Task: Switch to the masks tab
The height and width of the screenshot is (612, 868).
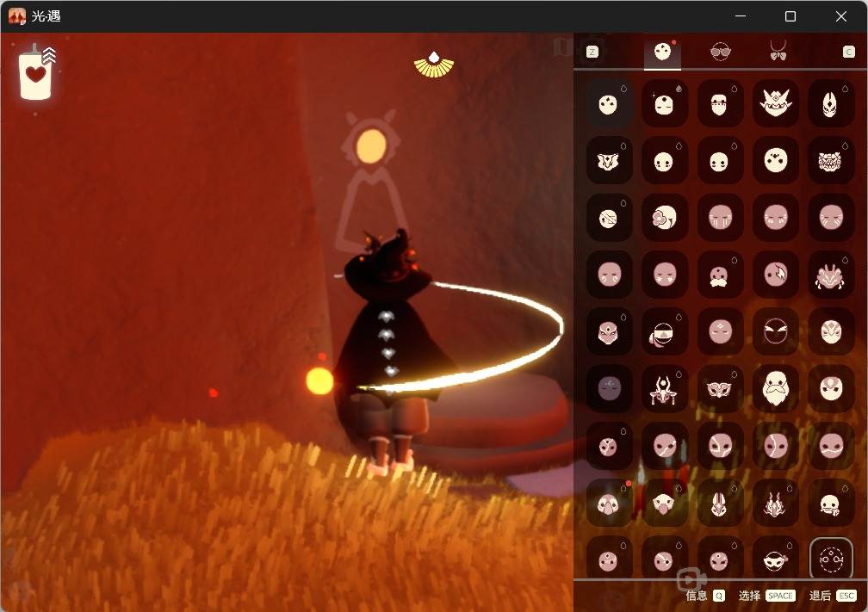Action: (x=663, y=52)
